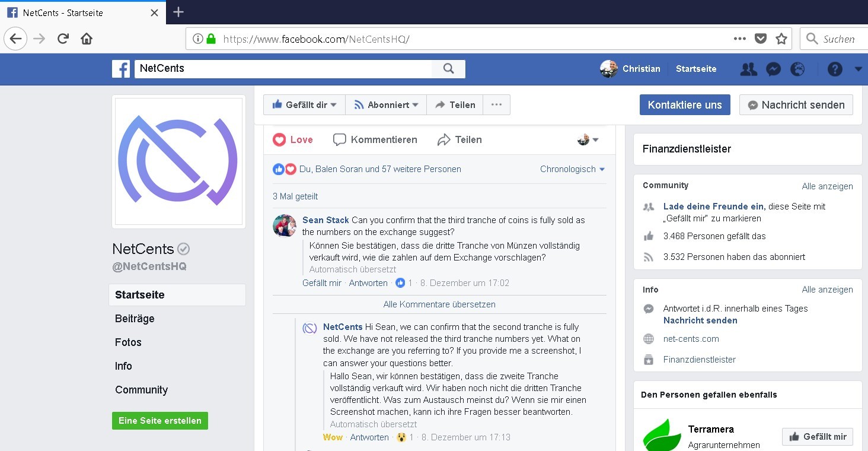Click Antworten under NetCents reply
The width and height of the screenshot is (868, 451).
(369, 437)
